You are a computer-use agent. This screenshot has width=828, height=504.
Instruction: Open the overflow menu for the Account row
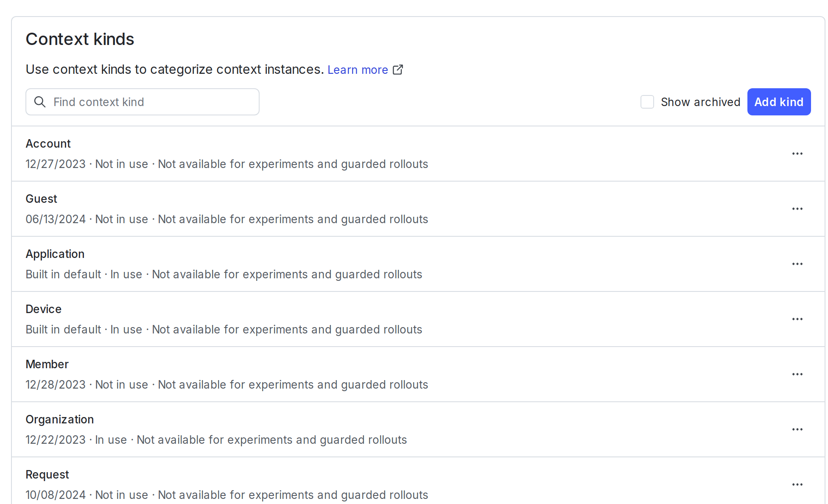pyautogui.click(x=797, y=153)
